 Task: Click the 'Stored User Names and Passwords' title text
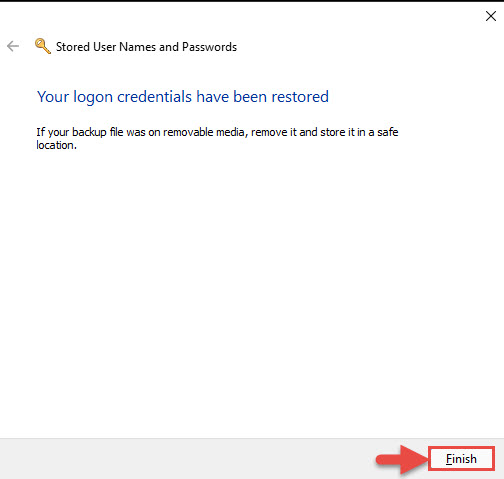[146, 47]
